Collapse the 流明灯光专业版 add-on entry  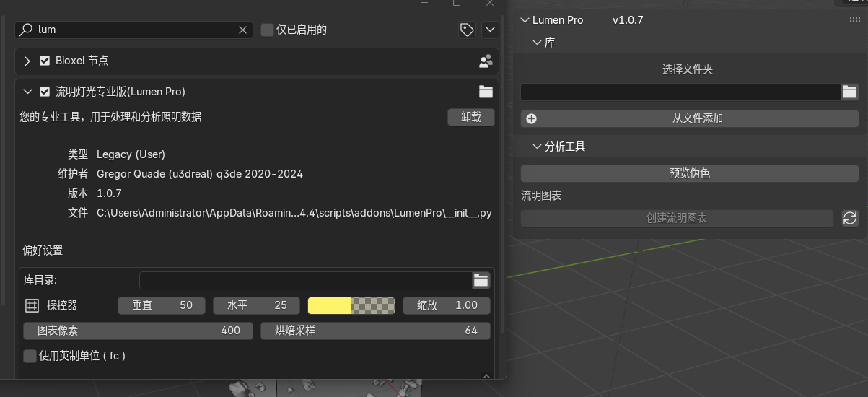click(27, 92)
